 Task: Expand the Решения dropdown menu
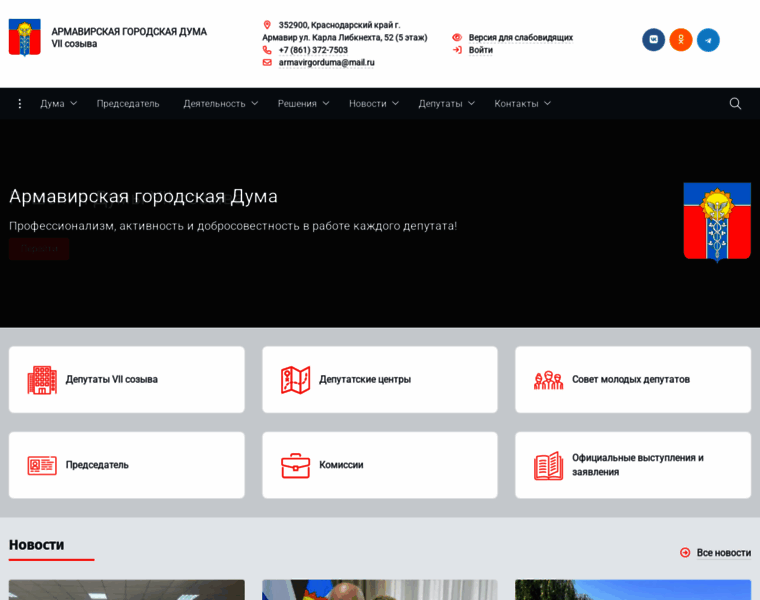[x=303, y=103]
